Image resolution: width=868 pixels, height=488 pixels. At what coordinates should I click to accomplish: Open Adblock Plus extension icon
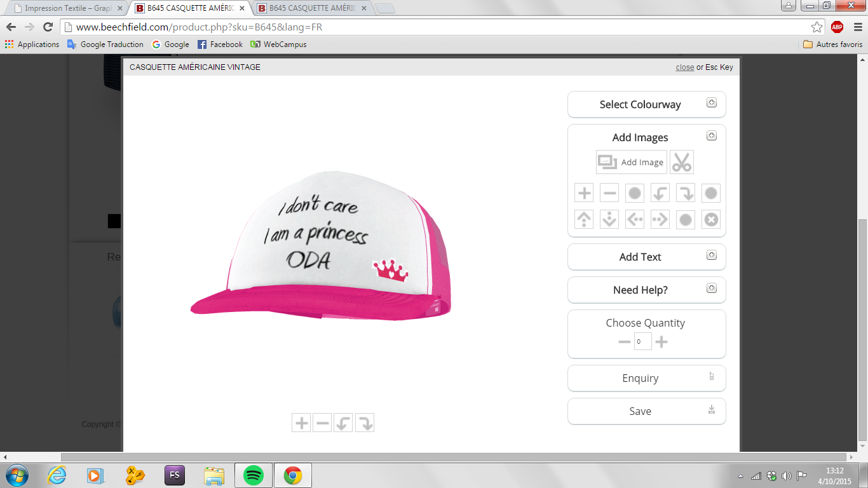(837, 27)
